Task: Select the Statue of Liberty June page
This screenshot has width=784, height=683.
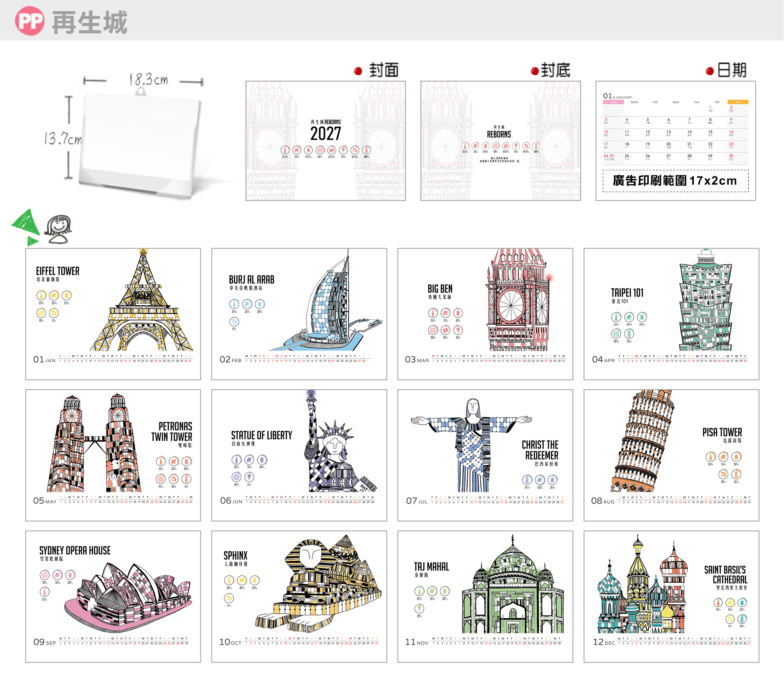Action: (x=299, y=455)
